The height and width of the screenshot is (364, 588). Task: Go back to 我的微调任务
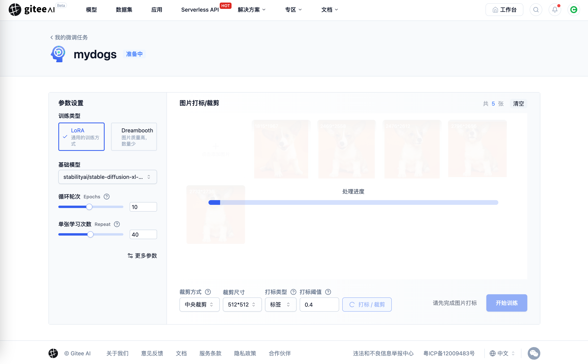pyautogui.click(x=69, y=37)
